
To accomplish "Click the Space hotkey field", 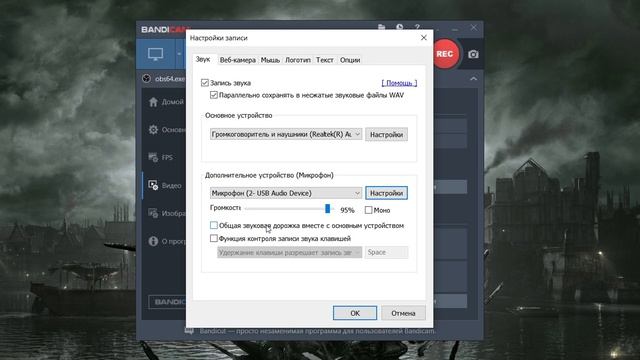I will pyautogui.click(x=386, y=252).
